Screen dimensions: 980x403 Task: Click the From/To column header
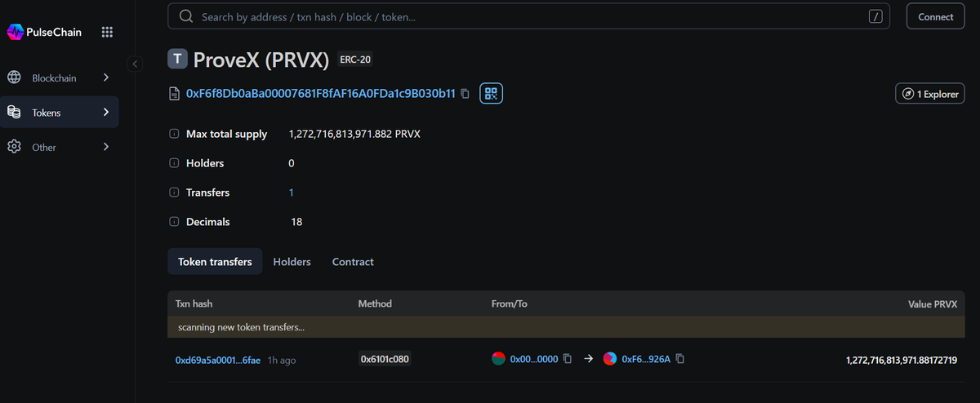coord(510,303)
